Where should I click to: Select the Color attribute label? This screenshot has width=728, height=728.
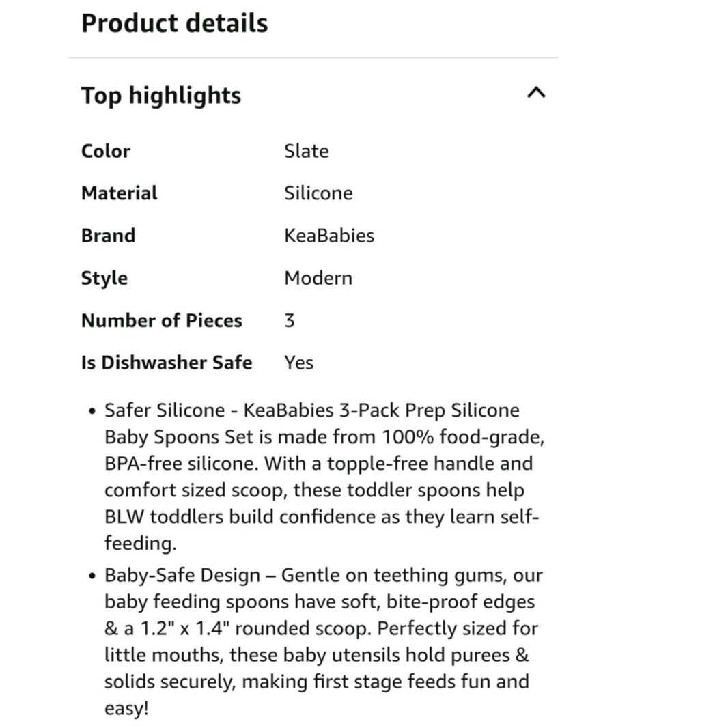tap(105, 151)
